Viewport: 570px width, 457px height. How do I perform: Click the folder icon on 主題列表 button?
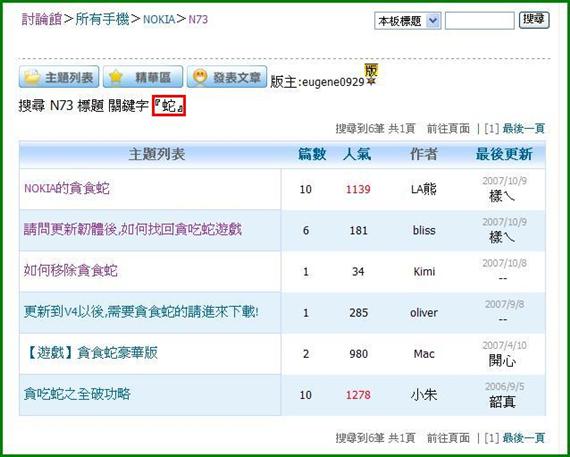click(32, 77)
